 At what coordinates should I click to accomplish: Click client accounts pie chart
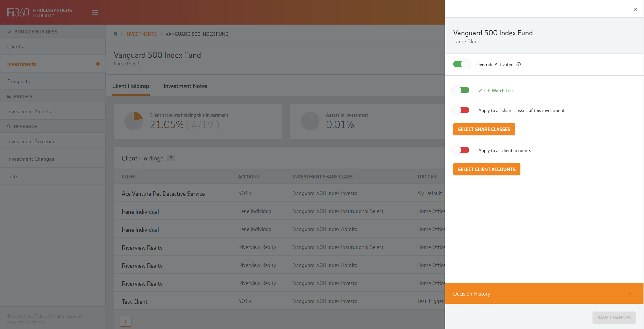[134, 121]
